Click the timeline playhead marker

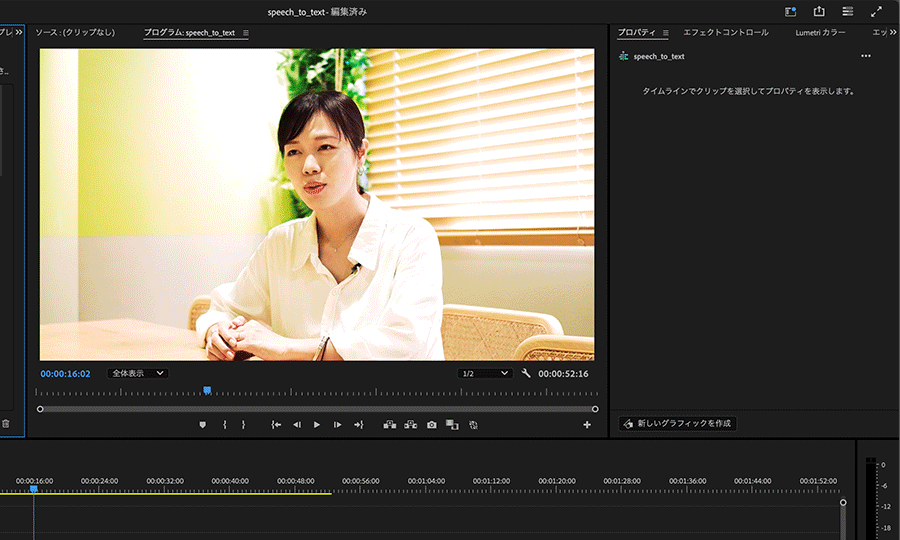[x=34, y=489]
